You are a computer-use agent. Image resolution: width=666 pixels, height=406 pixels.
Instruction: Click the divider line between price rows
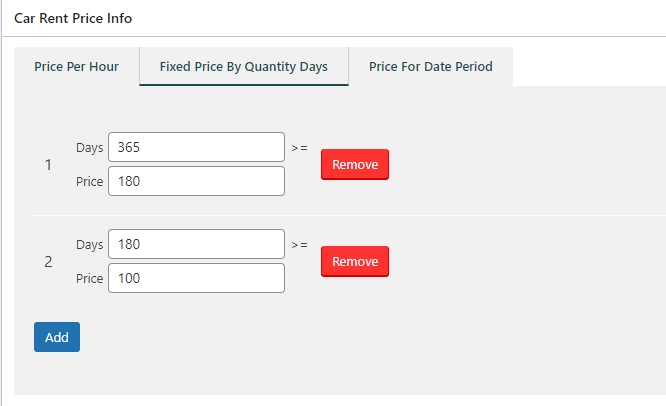point(340,215)
